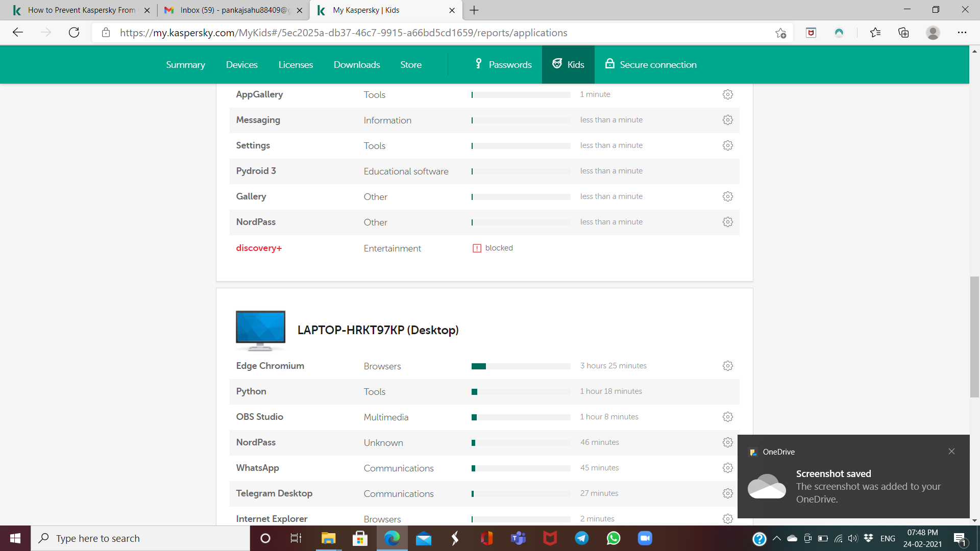Open Edge Settings and more menu

[x=962, y=33]
